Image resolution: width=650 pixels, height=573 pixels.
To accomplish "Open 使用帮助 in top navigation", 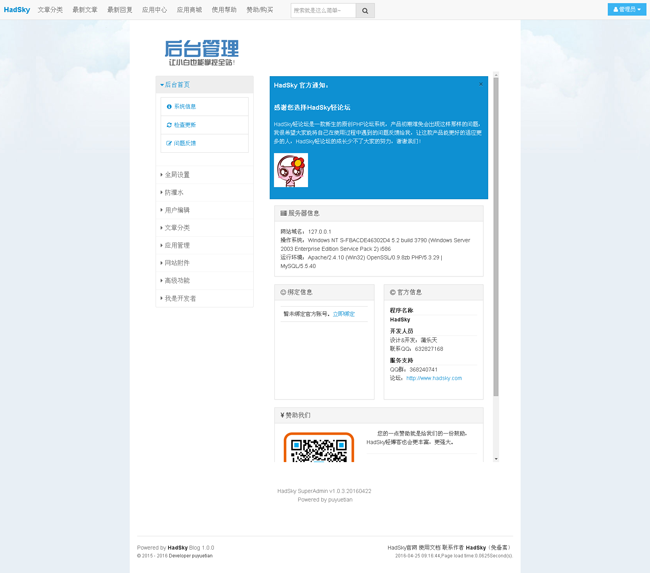I will [224, 10].
